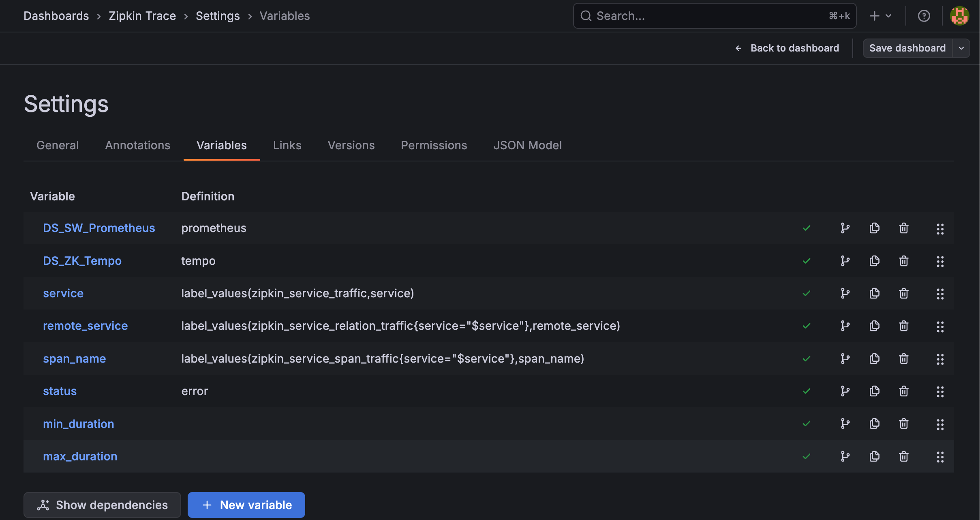980x520 pixels.
Task: Open the help menu icon
Action: click(x=924, y=16)
